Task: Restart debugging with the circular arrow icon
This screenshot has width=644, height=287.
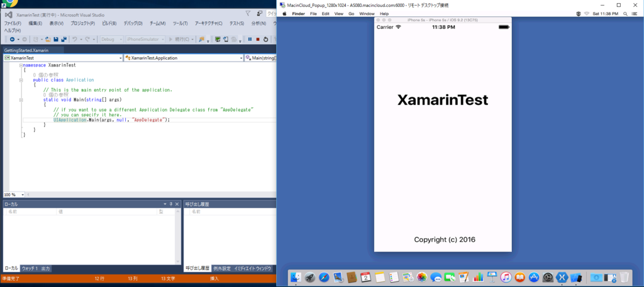Action: [x=266, y=40]
